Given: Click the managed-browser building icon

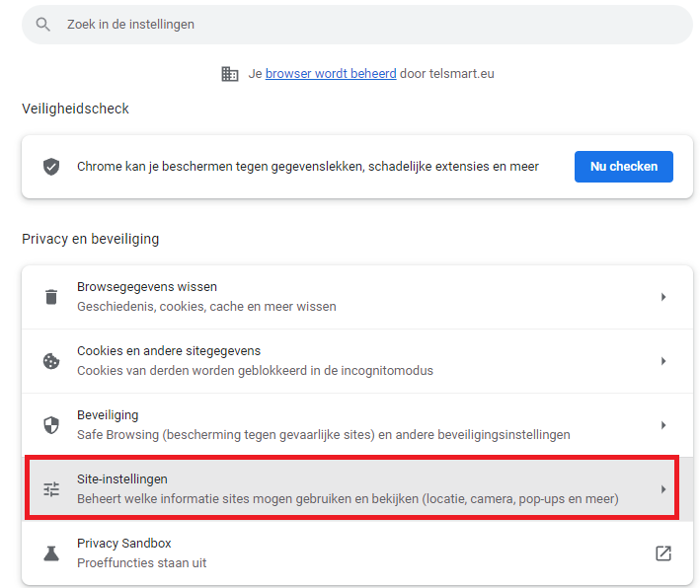Looking at the screenshot, I should click(230, 74).
